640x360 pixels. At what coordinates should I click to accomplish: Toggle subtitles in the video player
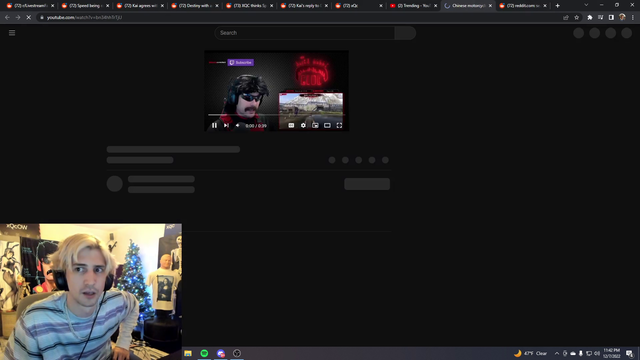click(291, 125)
